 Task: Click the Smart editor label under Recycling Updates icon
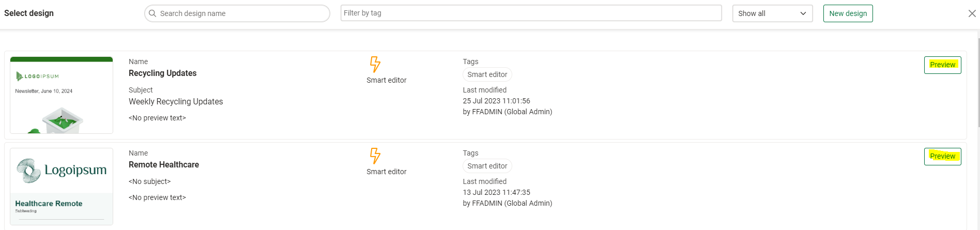(x=386, y=80)
